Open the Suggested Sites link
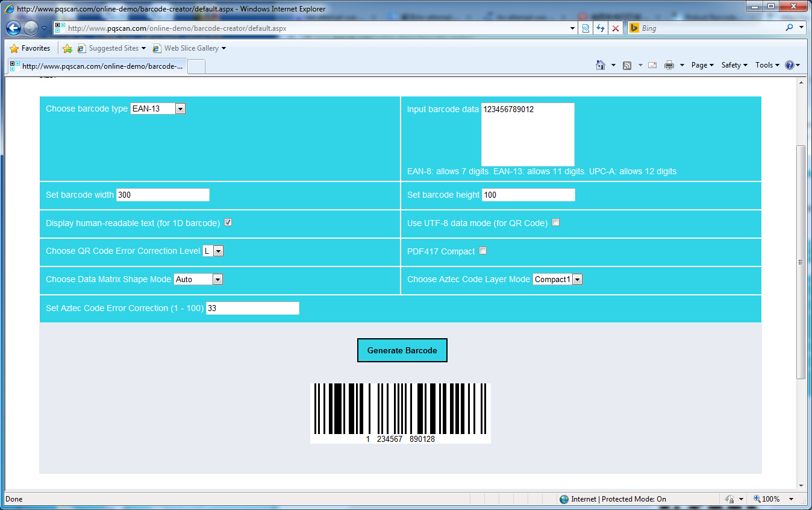The image size is (812, 510). pyautogui.click(x=111, y=48)
